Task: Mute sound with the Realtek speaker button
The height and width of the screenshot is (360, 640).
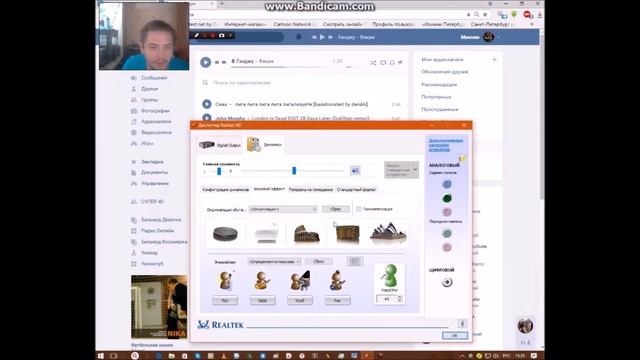Action: tap(355, 171)
